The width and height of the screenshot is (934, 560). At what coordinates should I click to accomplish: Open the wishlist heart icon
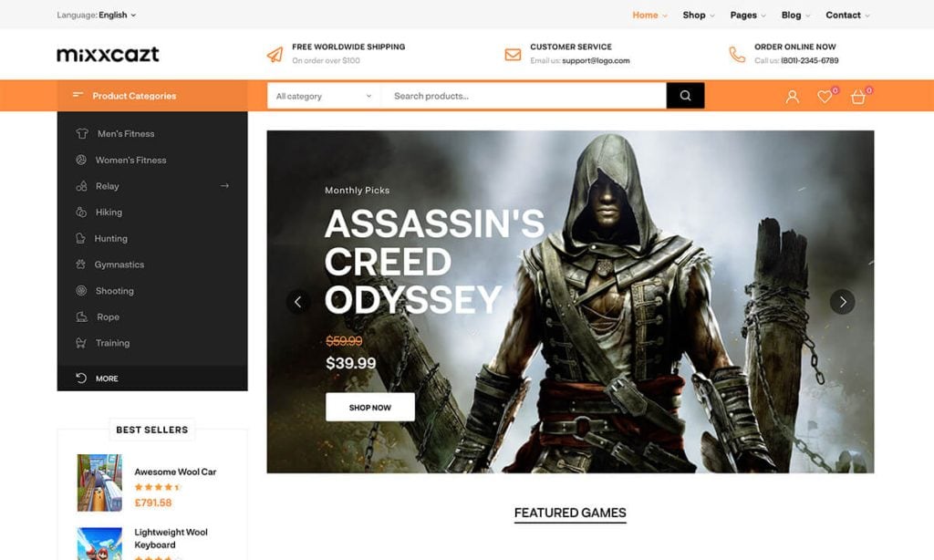coord(825,95)
